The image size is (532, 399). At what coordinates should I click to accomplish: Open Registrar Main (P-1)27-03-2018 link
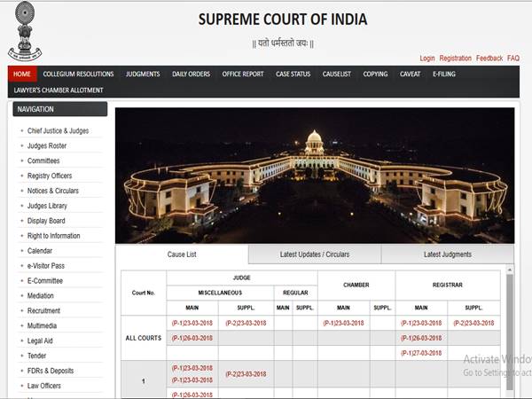click(421, 353)
